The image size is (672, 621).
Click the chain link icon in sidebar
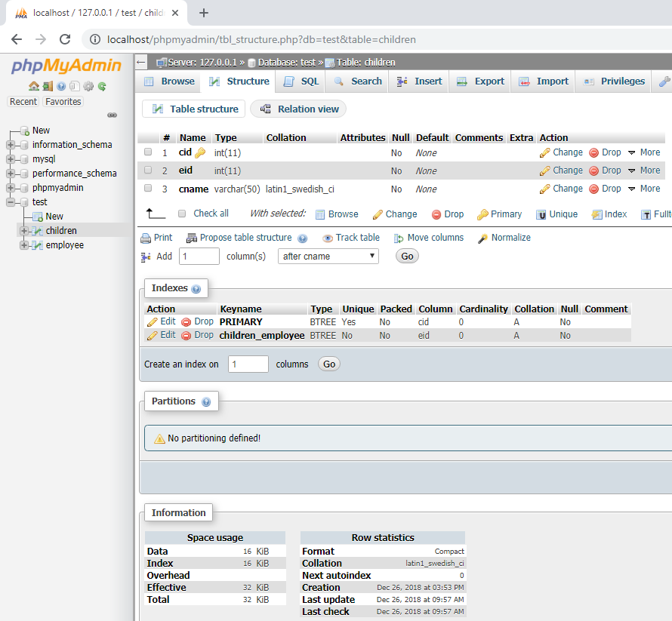112,115
